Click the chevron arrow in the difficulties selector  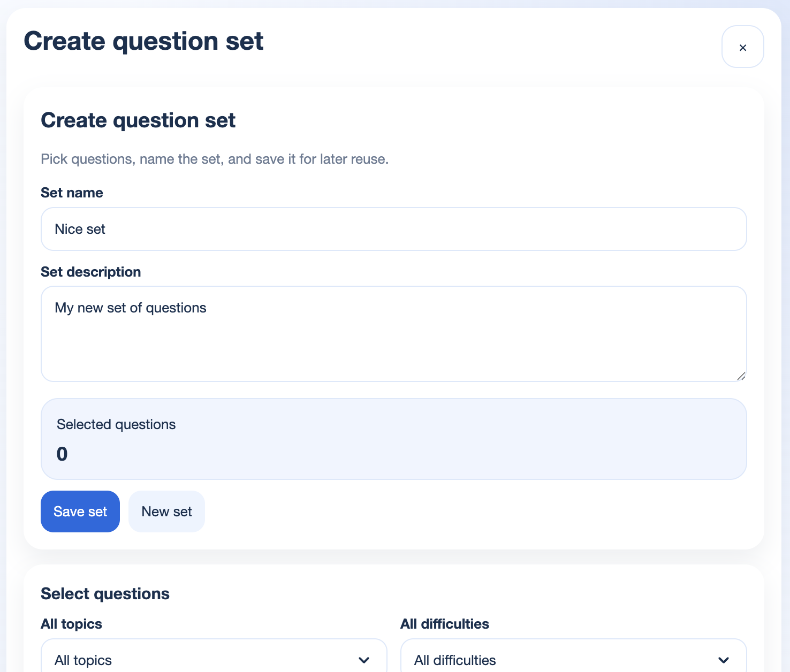click(724, 660)
